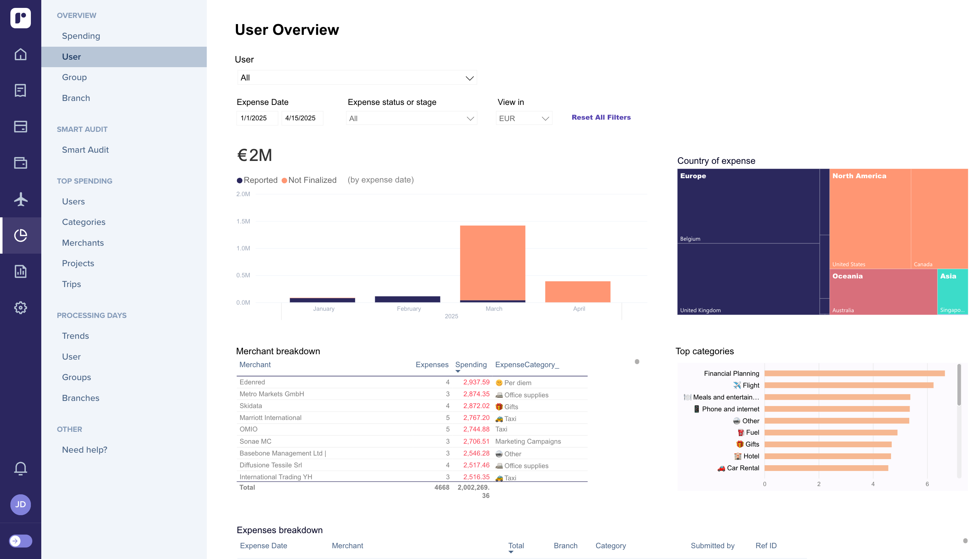Go to Spending overview

[81, 36]
